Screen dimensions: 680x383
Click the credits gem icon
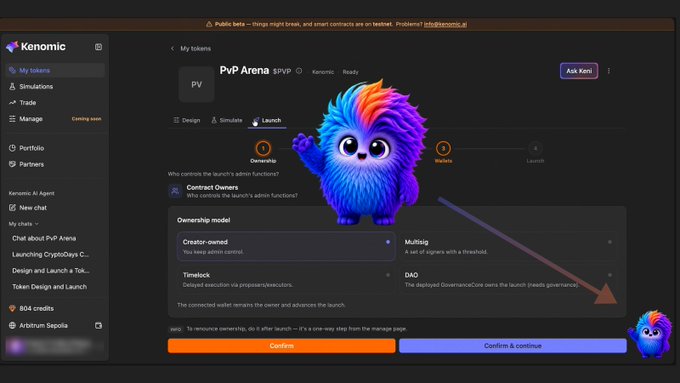[12, 308]
